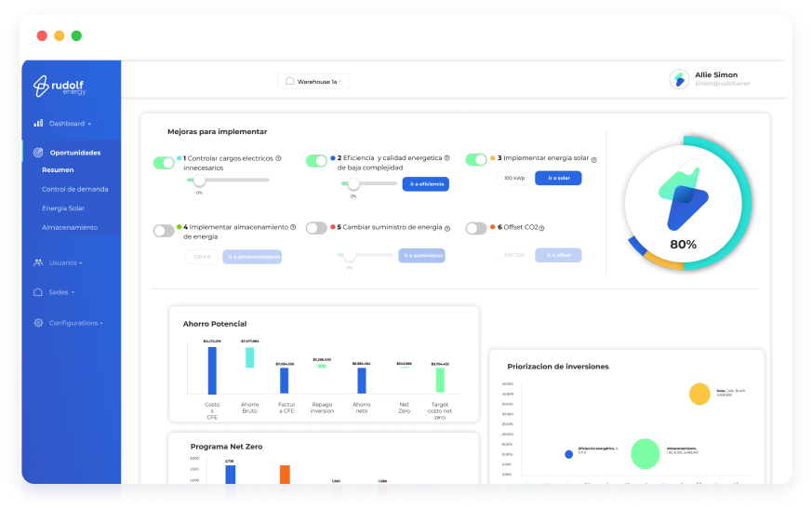Screen dimensions: 812x509
Task: Click the 100 kW almacenamiento input field
Action: pos(202,257)
